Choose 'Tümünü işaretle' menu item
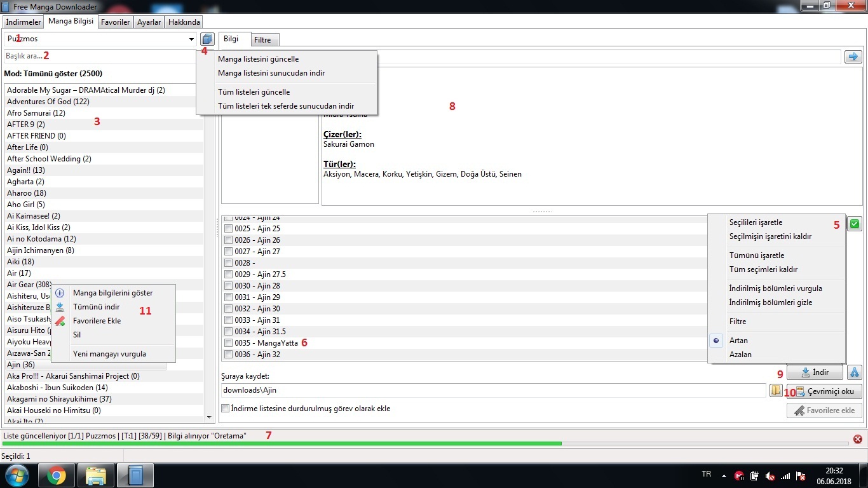This screenshot has width=868, height=488. [776, 255]
